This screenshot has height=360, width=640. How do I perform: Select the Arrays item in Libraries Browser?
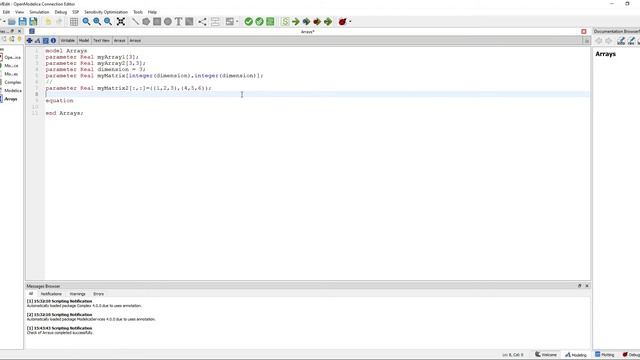click(x=11, y=99)
